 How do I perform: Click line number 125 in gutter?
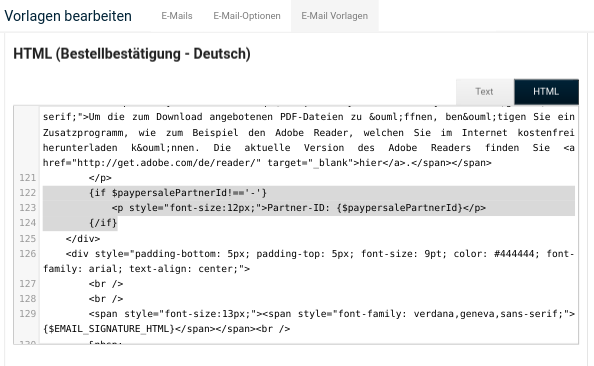(x=28, y=239)
